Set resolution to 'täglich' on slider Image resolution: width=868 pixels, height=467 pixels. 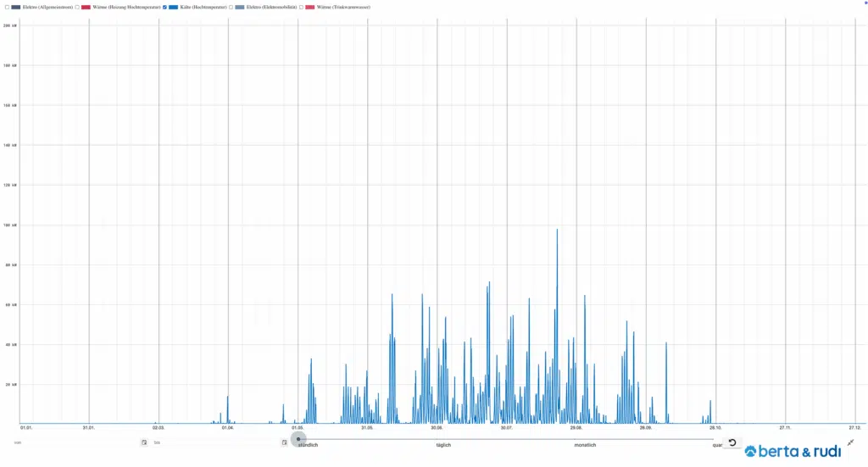[x=443, y=439]
